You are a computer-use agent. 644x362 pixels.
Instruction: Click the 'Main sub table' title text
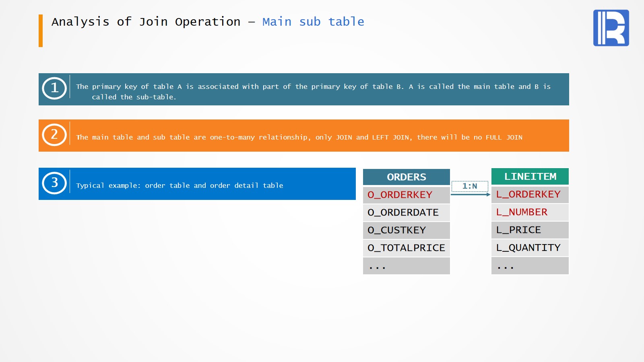coord(313,22)
